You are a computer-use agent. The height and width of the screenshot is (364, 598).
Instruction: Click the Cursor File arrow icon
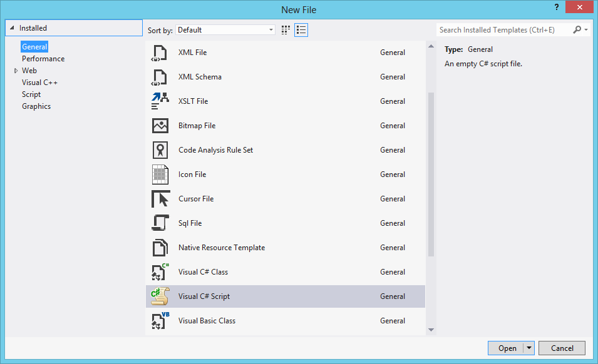[x=161, y=199]
